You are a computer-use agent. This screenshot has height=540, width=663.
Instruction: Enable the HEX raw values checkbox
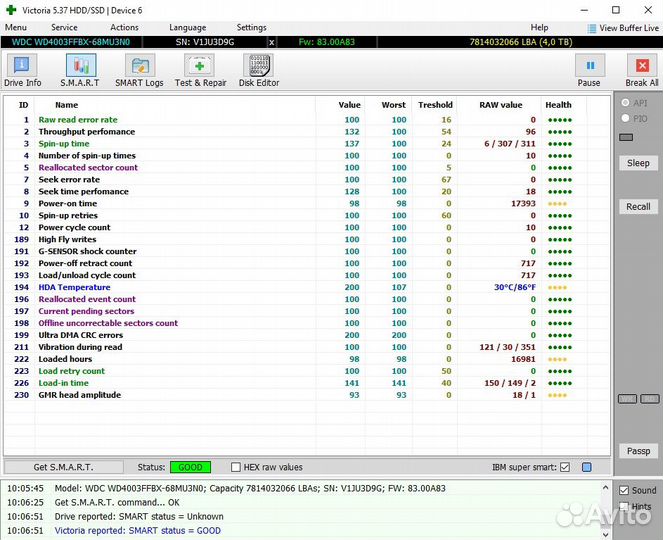236,467
